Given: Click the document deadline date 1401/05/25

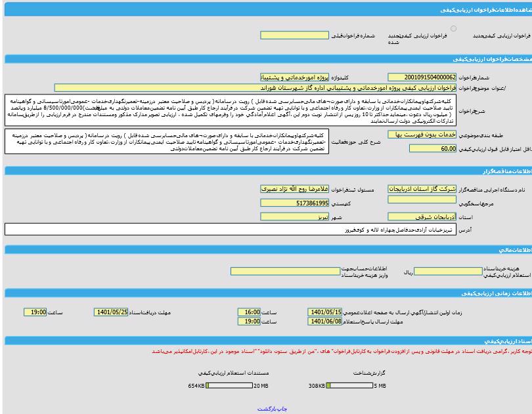Looking at the screenshot, I should (x=111, y=312).
